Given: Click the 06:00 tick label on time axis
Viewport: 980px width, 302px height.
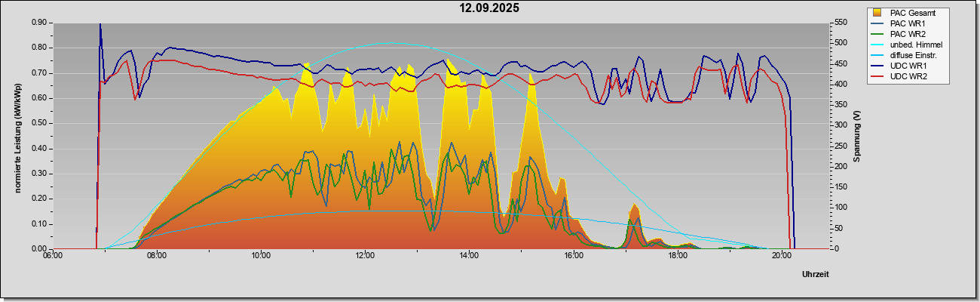Looking at the screenshot, I should tap(53, 255).
